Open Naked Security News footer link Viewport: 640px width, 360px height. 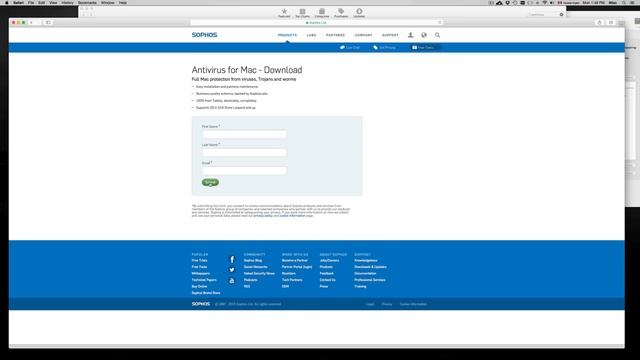[259, 273]
